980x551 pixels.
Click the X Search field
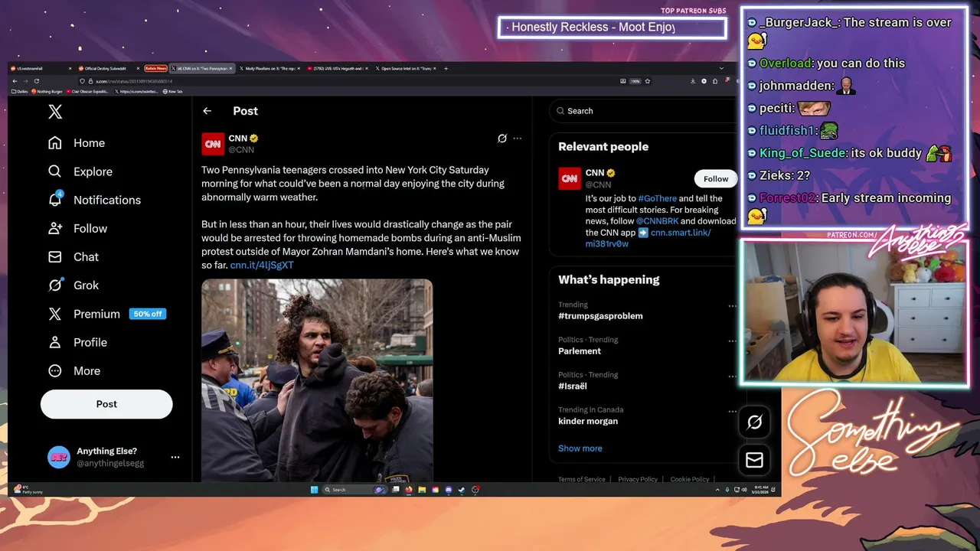(x=643, y=111)
